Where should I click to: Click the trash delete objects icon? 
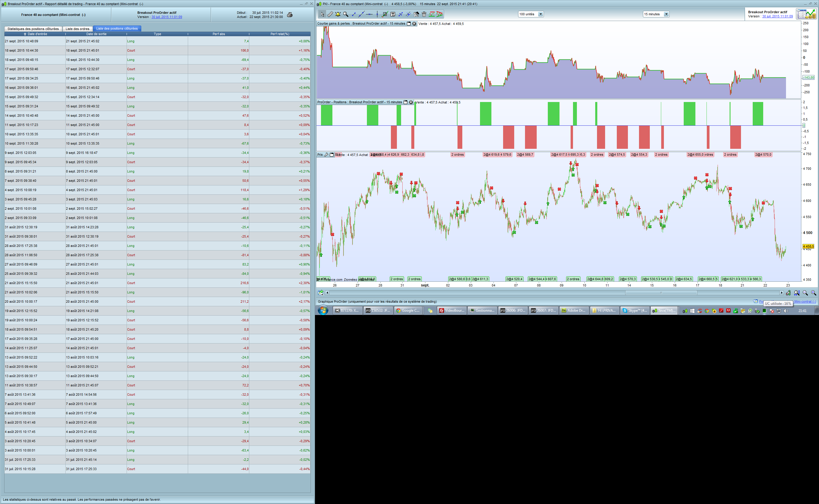[x=424, y=14]
